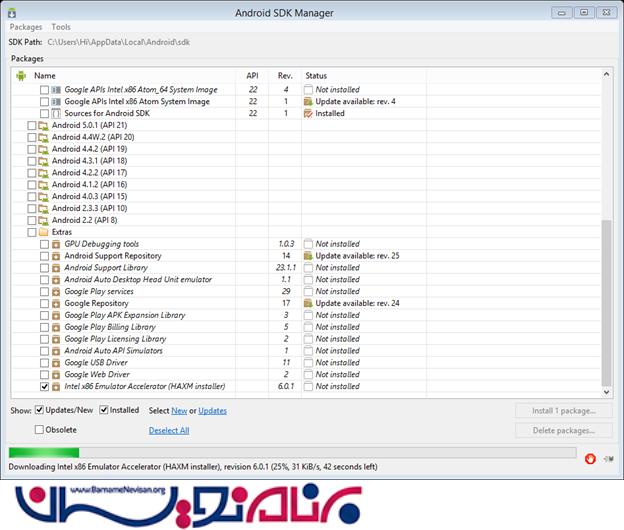
Task: Uncheck Intel x86 Emulator Accelerator checkbox
Action: [x=44, y=386]
